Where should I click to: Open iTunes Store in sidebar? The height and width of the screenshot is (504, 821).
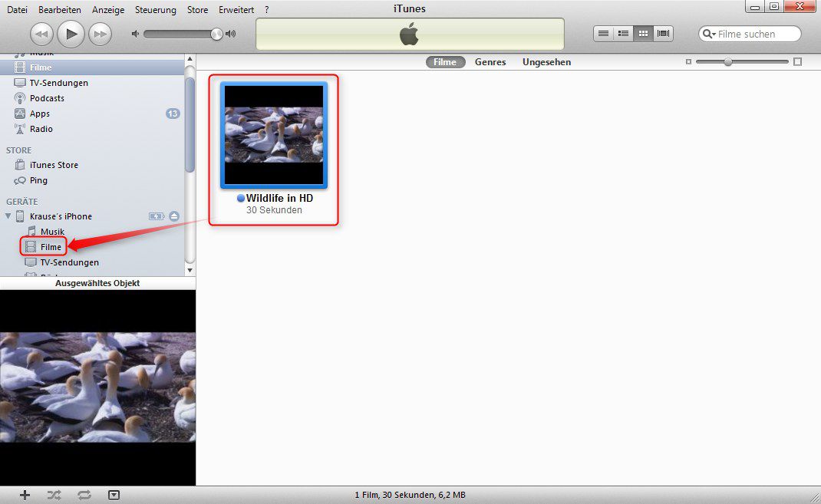(x=54, y=165)
